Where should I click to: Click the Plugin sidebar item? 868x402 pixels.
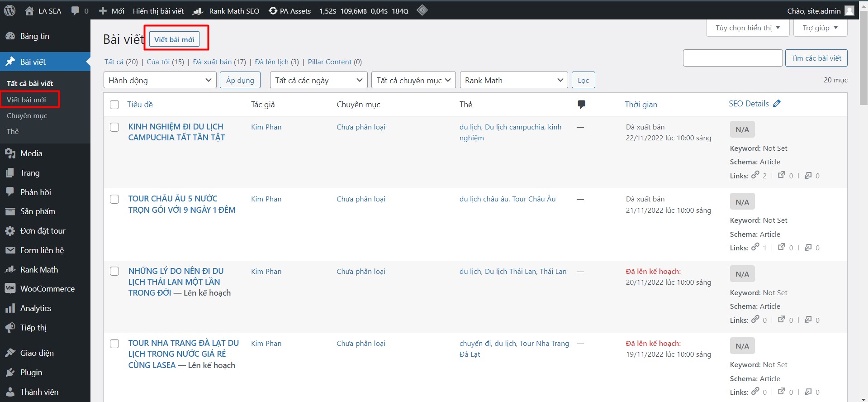coord(31,373)
